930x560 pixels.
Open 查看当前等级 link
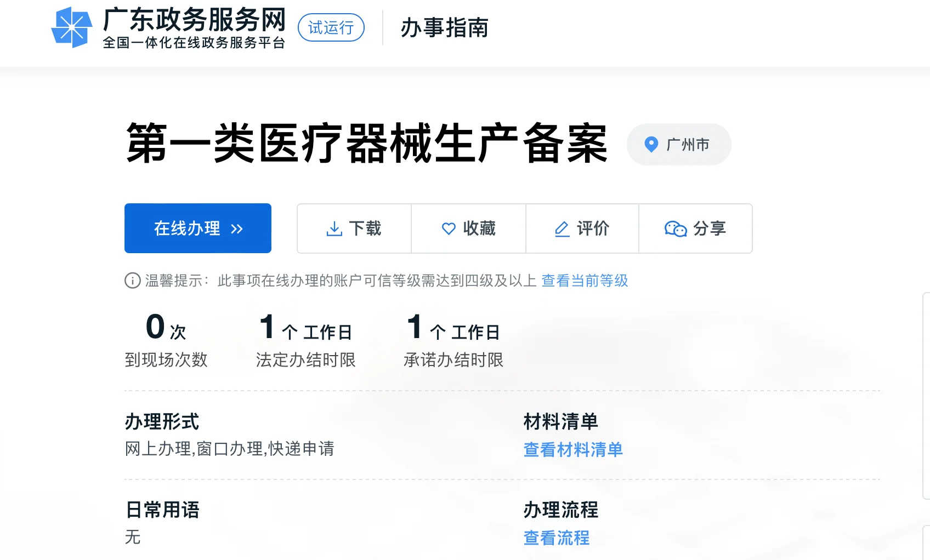coord(585,281)
